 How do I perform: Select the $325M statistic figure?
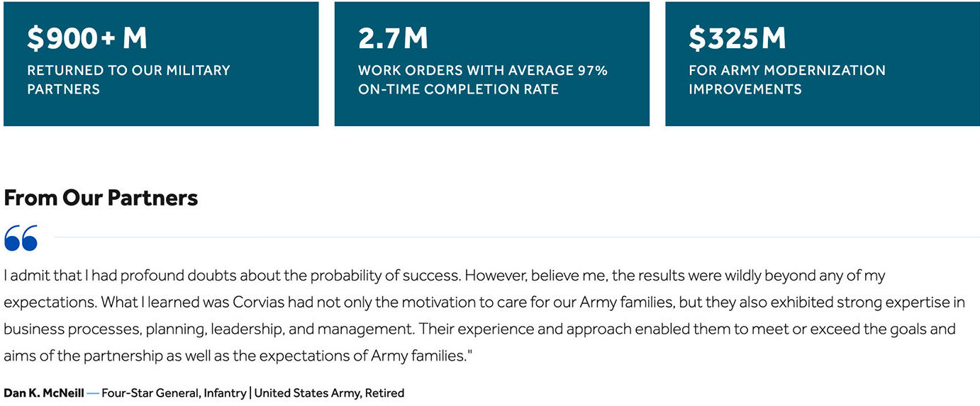(x=737, y=38)
